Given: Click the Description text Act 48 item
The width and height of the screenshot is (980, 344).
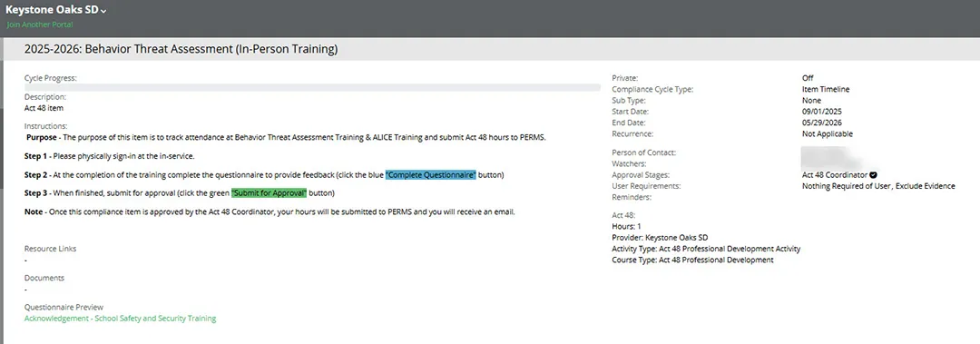Looking at the screenshot, I should [x=44, y=108].
